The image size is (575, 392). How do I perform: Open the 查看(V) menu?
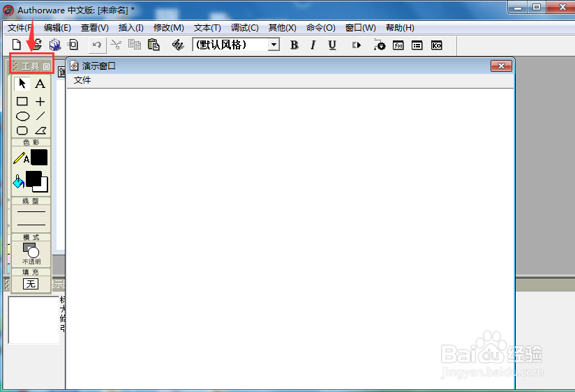pos(95,28)
